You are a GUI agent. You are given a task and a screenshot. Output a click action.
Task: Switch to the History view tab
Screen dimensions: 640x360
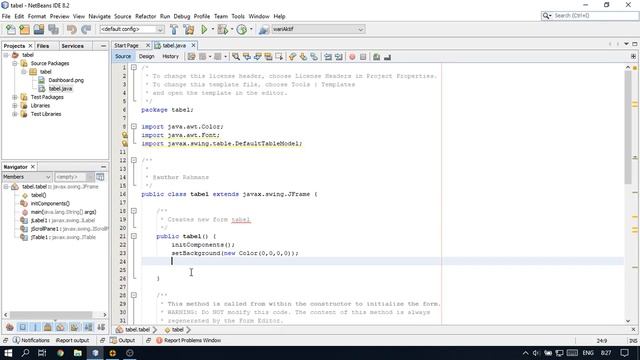coord(170,57)
